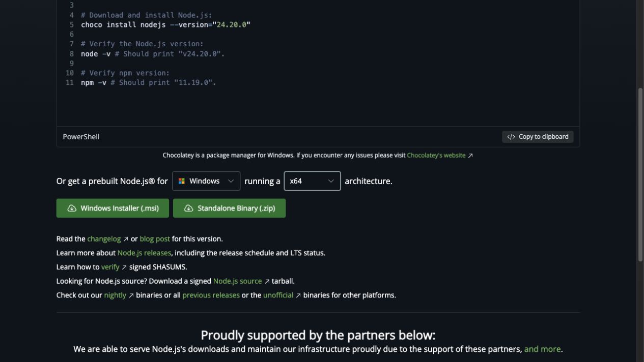
Task: Click the page vertical scrollbar thumb
Action: (640, 175)
